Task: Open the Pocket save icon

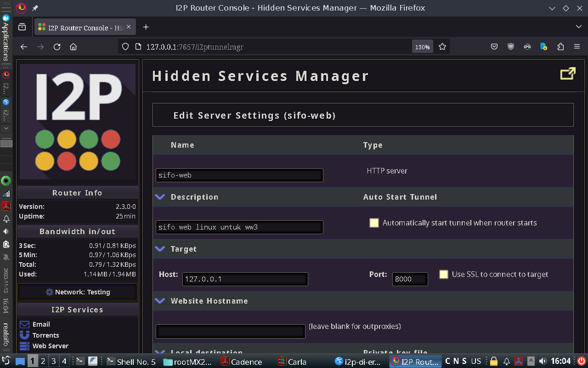Action: [x=494, y=46]
